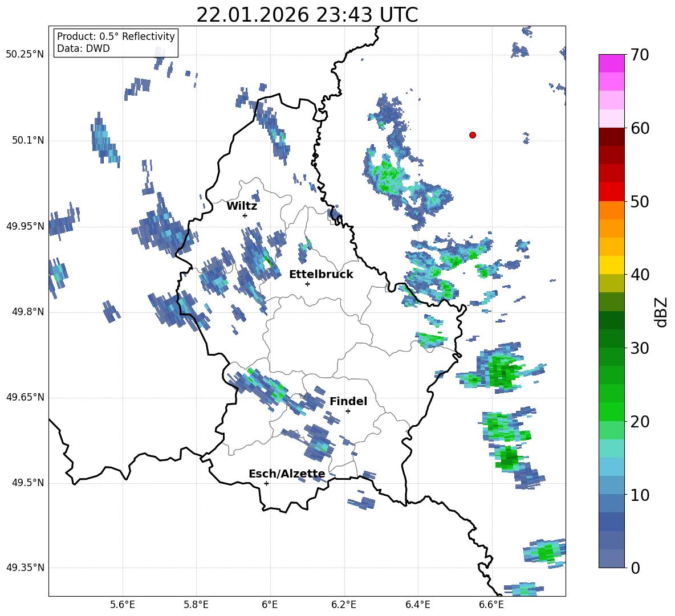This screenshot has width=675, height=616.
Task: Click the olive colorbar segment below 40
Action: coord(611,284)
